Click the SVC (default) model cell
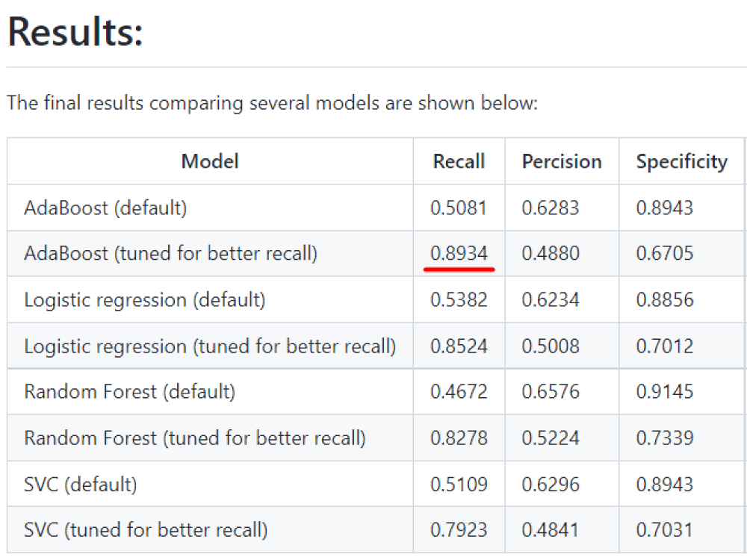The height and width of the screenshot is (560, 747). point(81,485)
